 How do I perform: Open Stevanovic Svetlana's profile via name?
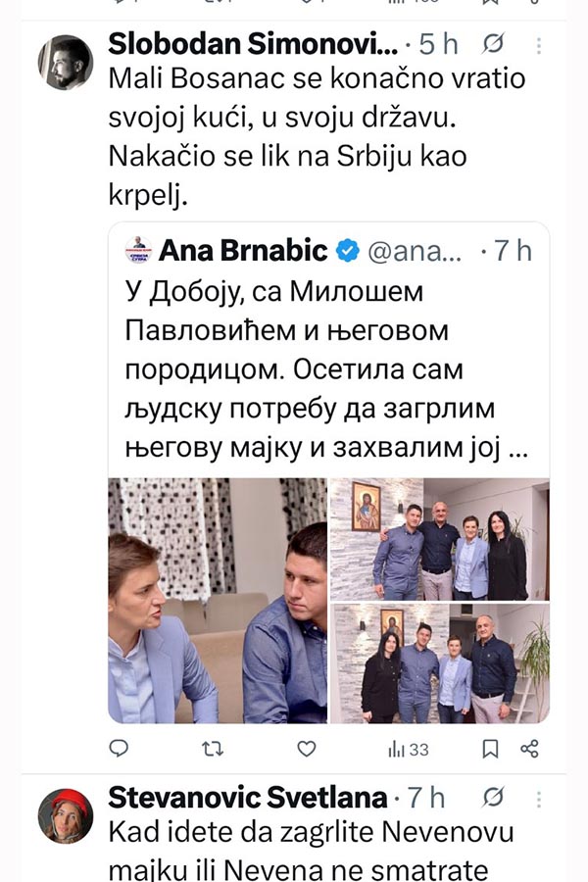tap(248, 797)
